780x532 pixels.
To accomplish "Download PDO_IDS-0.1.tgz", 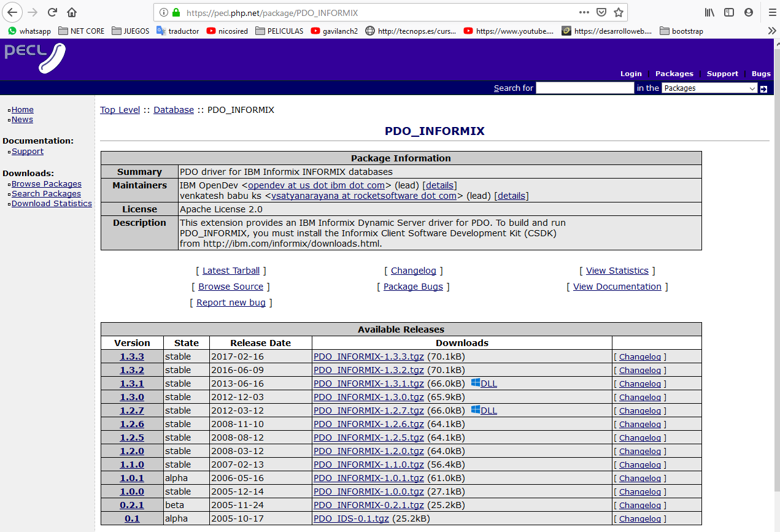I will [x=351, y=519].
